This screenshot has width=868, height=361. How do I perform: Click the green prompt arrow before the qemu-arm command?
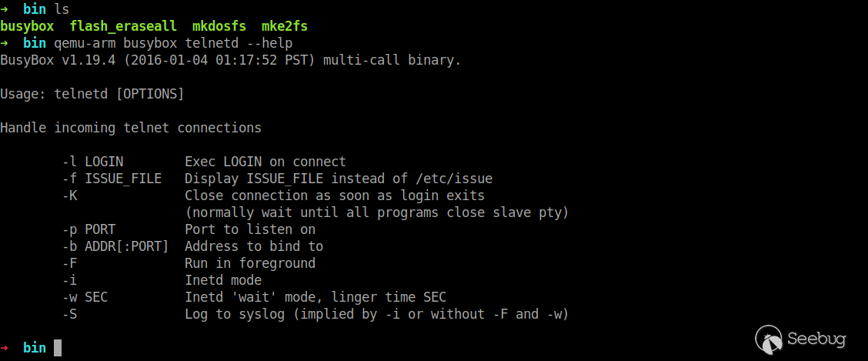coord(5,43)
